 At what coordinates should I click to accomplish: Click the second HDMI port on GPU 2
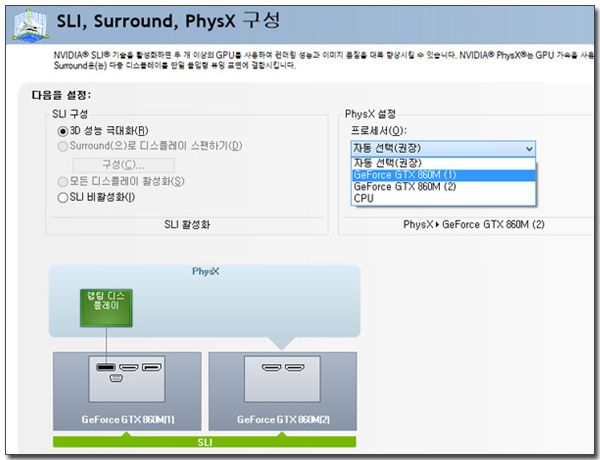point(295,368)
